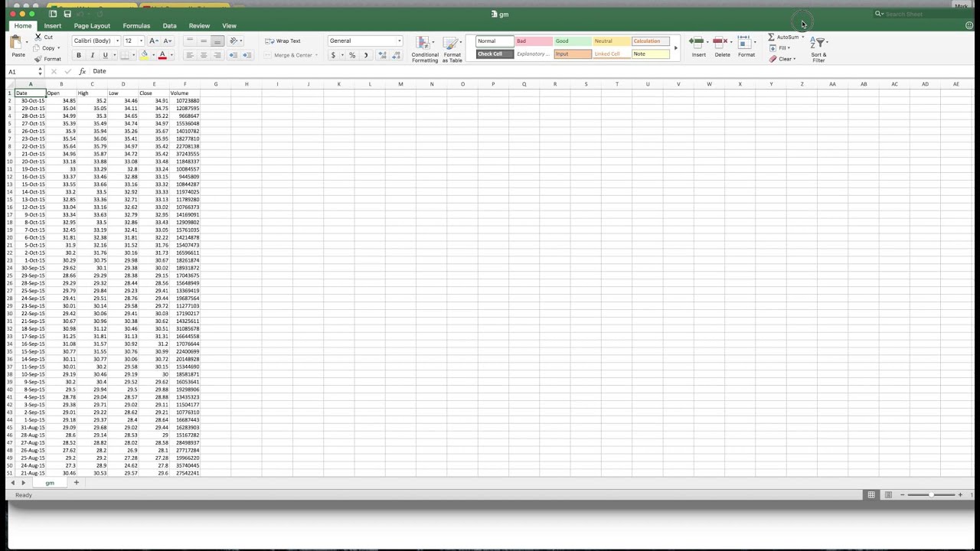The image size is (980, 551).
Task: Apply percent style format
Action: point(352,55)
